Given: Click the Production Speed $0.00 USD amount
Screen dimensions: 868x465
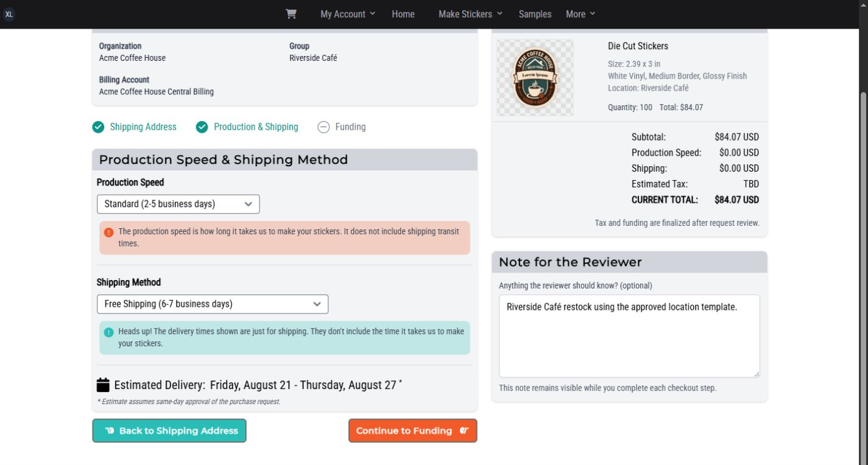Looking at the screenshot, I should (x=739, y=153).
